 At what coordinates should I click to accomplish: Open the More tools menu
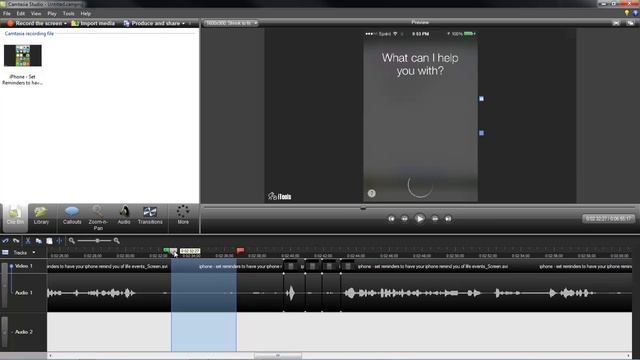pyautogui.click(x=183, y=215)
